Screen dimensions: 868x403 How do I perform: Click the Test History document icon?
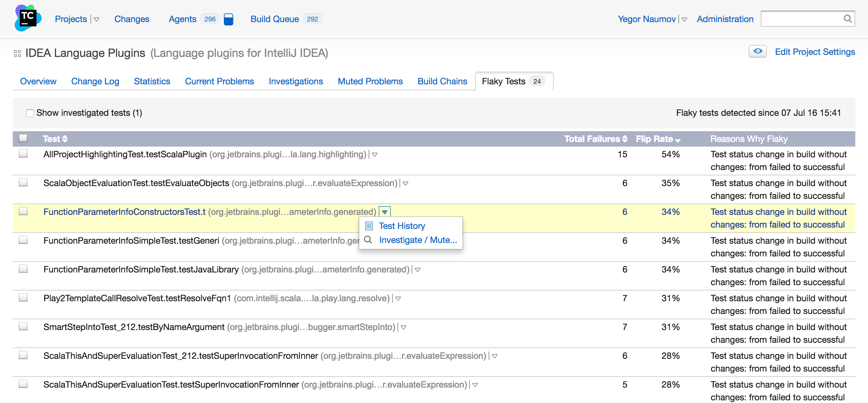(369, 226)
